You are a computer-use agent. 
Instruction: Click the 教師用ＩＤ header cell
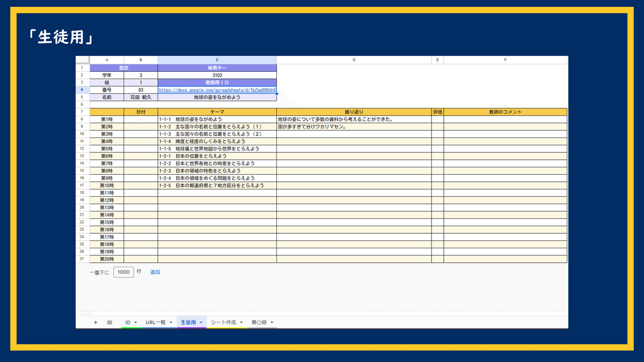pos(217,83)
